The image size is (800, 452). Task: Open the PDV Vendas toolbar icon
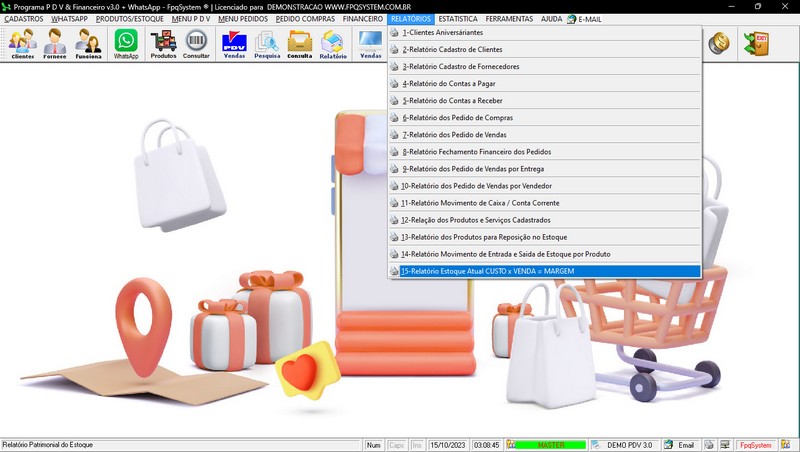[234, 43]
